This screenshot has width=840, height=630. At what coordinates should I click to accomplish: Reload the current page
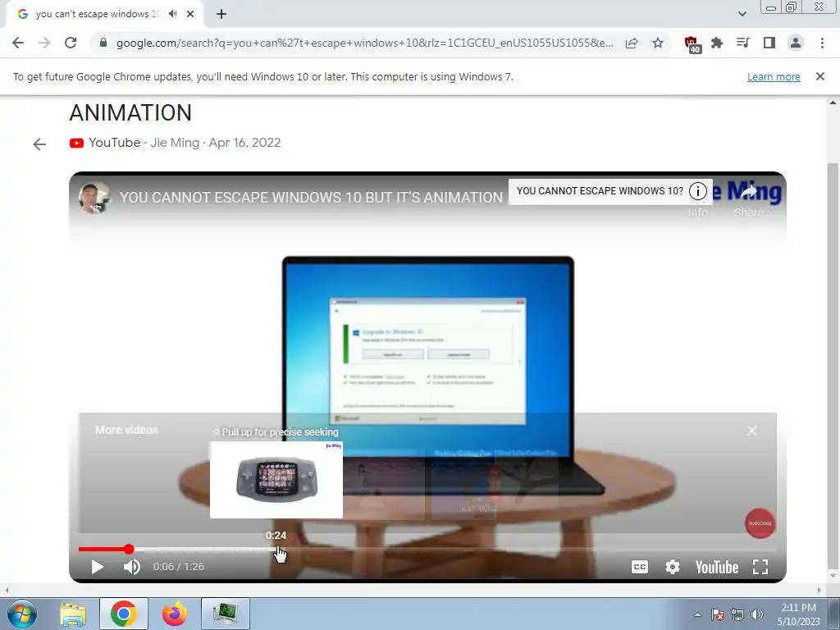(x=71, y=43)
